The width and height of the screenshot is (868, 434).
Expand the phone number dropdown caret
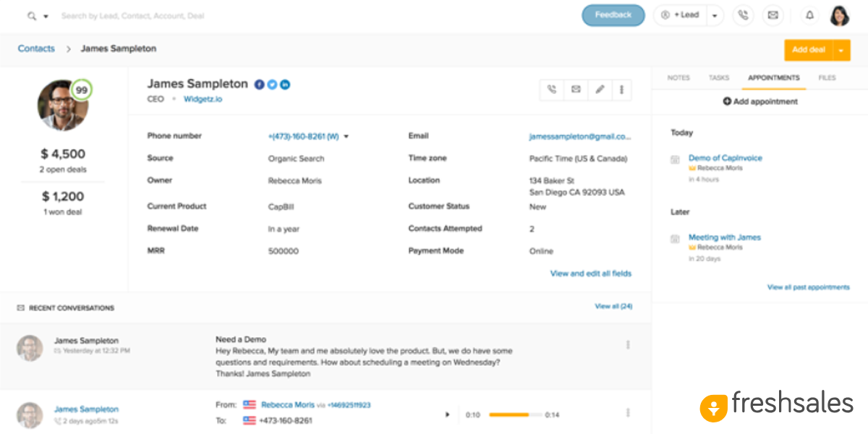click(346, 136)
